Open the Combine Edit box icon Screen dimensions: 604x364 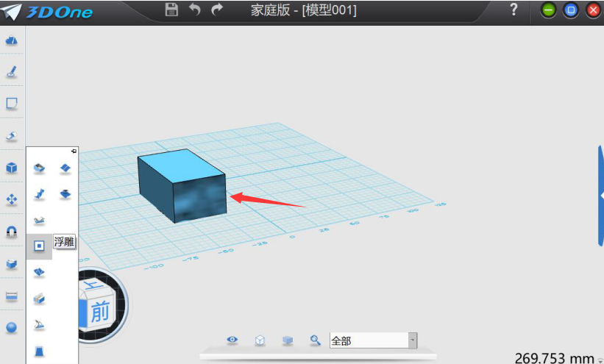pyautogui.click(x=12, y=263)
